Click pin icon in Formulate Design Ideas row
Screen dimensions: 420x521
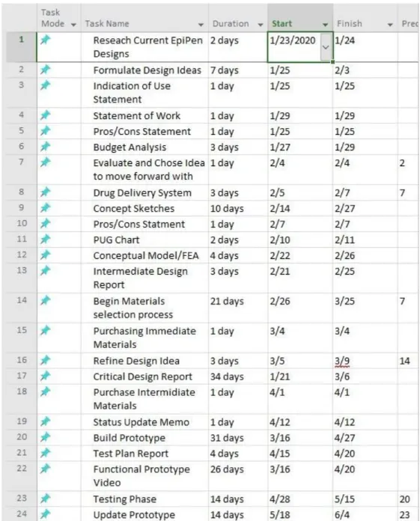coord(45,70)
